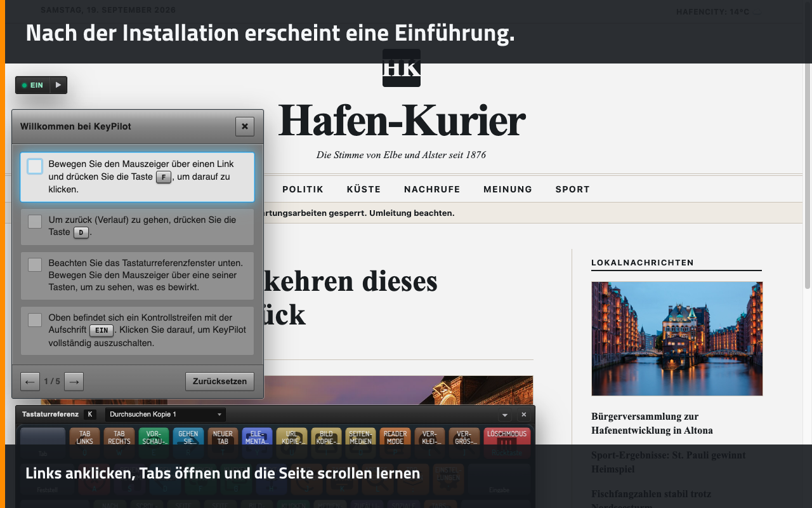This screenshot has height=508, width=812.
Task: Open the KÜSTE section
Action: coord(363,189)
